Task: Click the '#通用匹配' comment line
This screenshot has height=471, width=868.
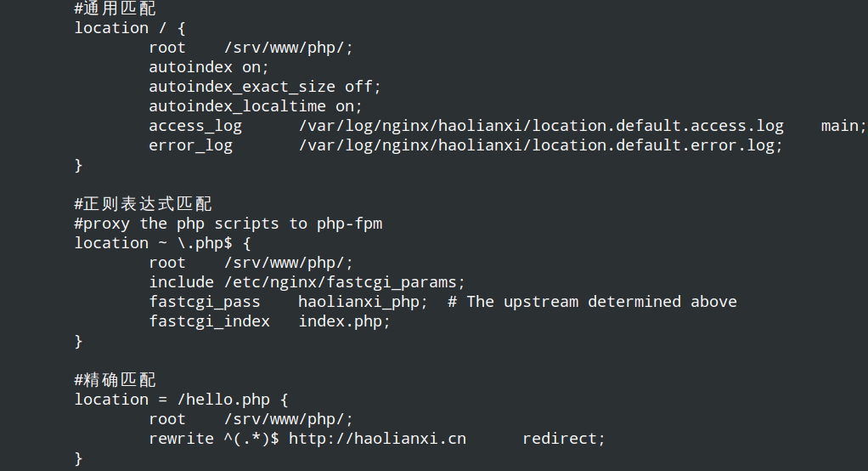Action: tap(116, 9)
